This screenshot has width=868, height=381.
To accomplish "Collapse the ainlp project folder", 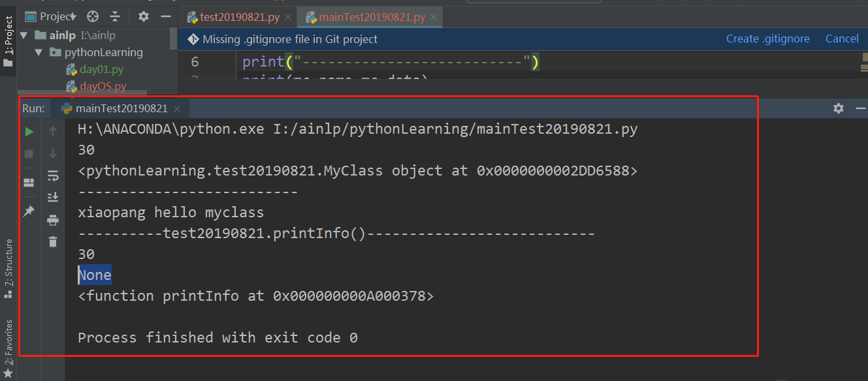I will tap(24, 35).
